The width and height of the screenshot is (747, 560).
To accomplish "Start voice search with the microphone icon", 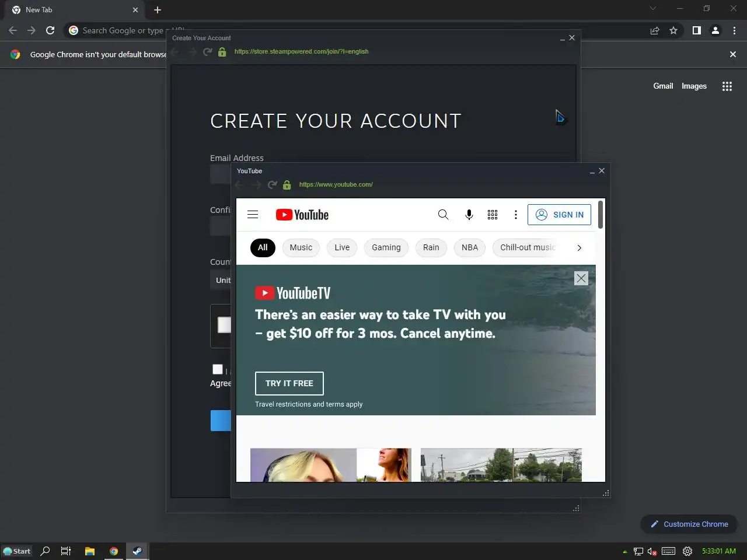I will coord(469,215).
